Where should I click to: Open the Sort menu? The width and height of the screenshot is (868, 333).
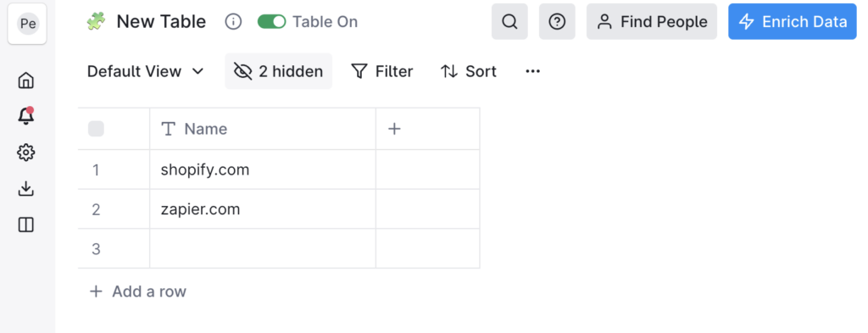pos(469,71)
